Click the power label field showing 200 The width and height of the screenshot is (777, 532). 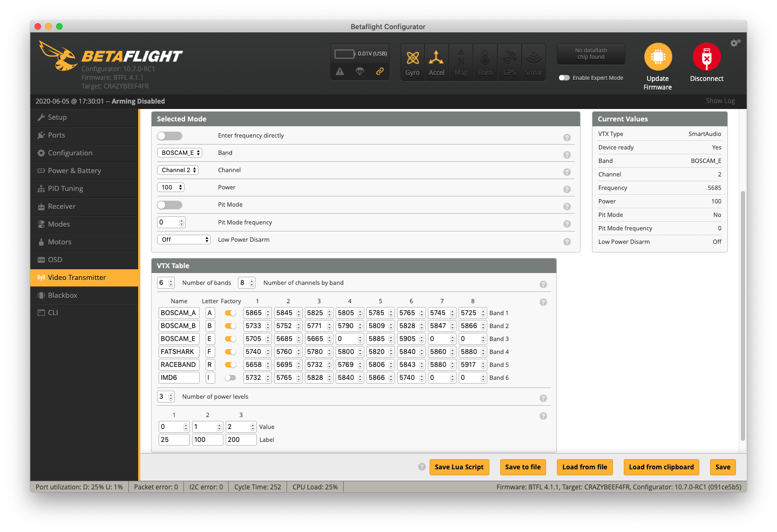241,440
